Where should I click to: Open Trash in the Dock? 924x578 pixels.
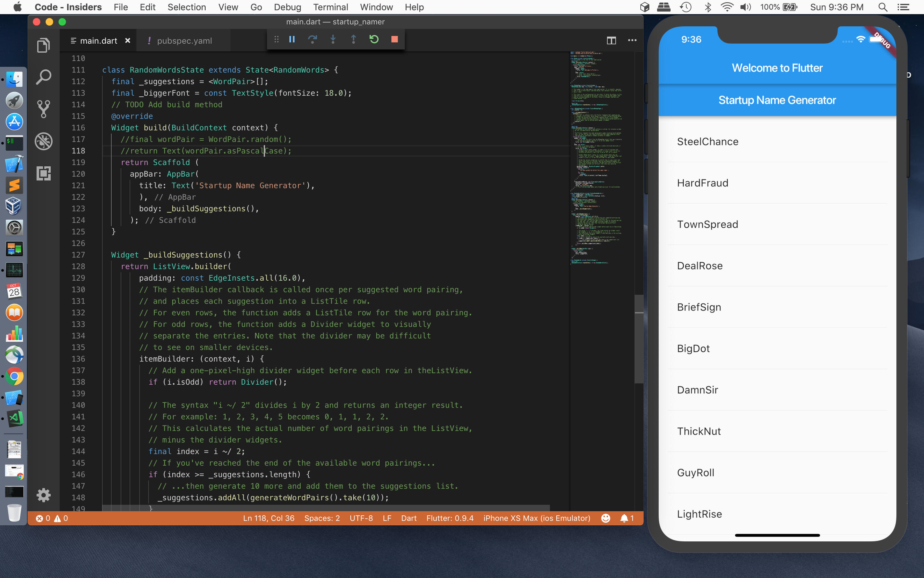click(x=14, y=512)
